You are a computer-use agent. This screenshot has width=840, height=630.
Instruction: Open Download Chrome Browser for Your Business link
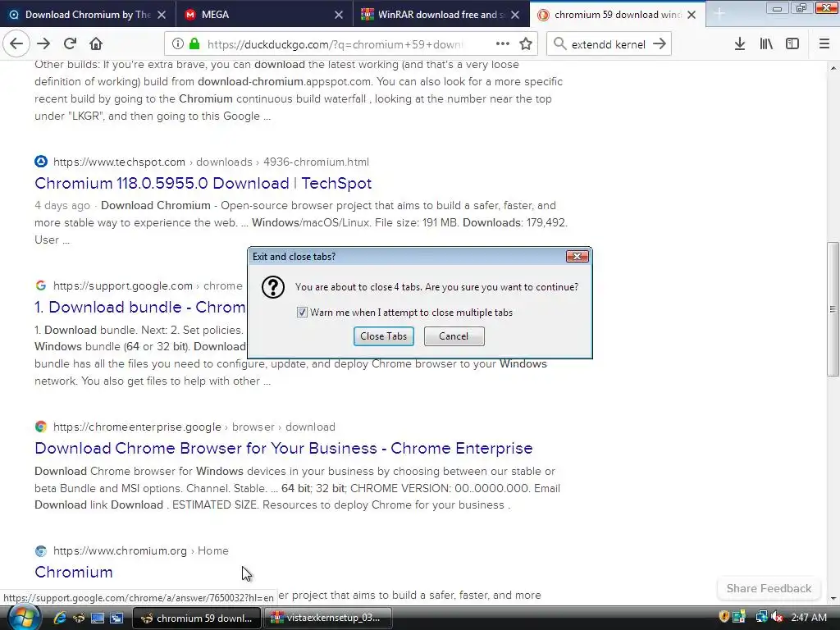coord(283,448)
